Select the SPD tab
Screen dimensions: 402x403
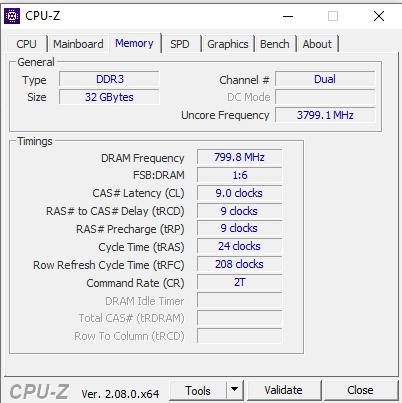pos(180,44)
